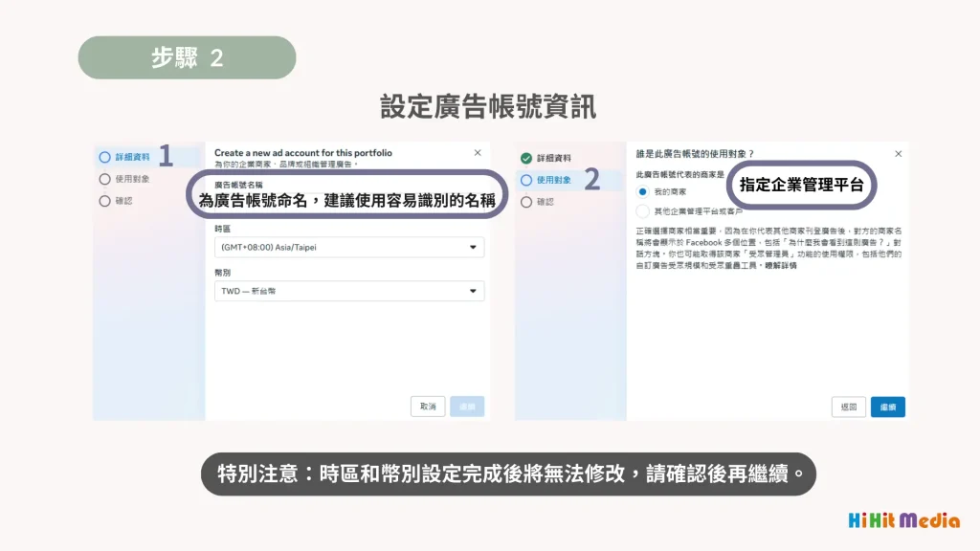Click the HiHit Media logo

(x=903, y=521)
